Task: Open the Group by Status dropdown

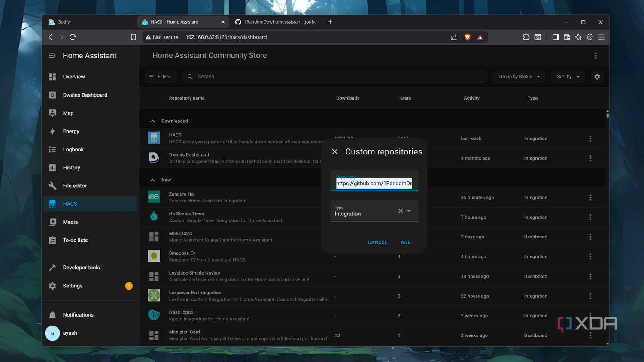Action: click(519, 77)
